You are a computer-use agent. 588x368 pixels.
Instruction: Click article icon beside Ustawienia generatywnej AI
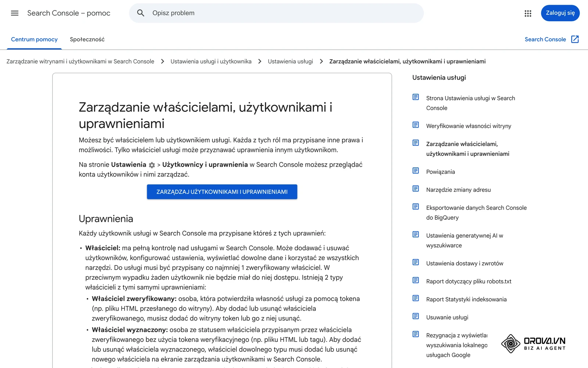click(x=416, y=235)
